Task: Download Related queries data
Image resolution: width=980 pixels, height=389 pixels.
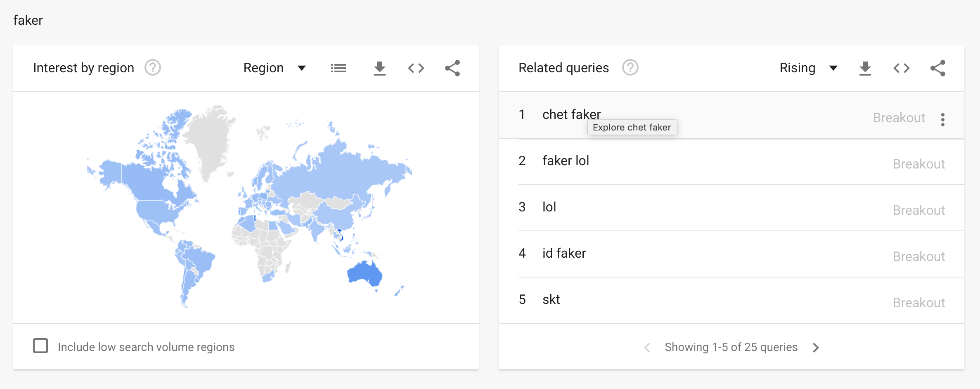Action: pos(865,68)
